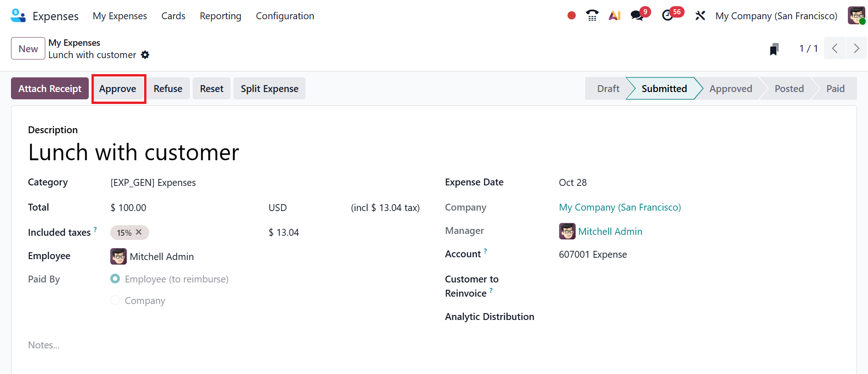
Task: Select Employee (to reimburse) radio option
Action: 115,279
